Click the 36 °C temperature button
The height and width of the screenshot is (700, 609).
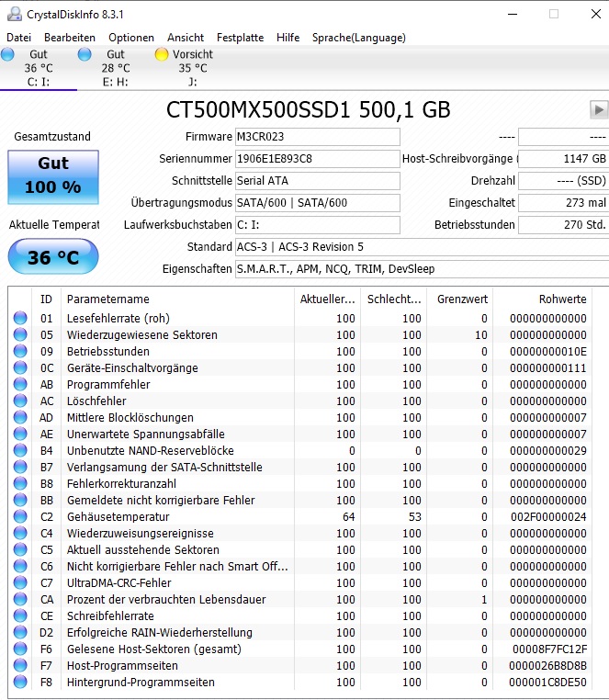(53, 256)
